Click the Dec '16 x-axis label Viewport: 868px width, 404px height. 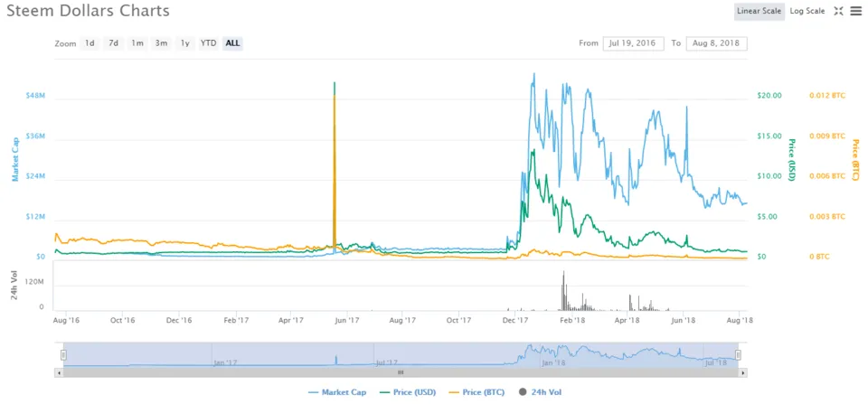tap(179, 320)
